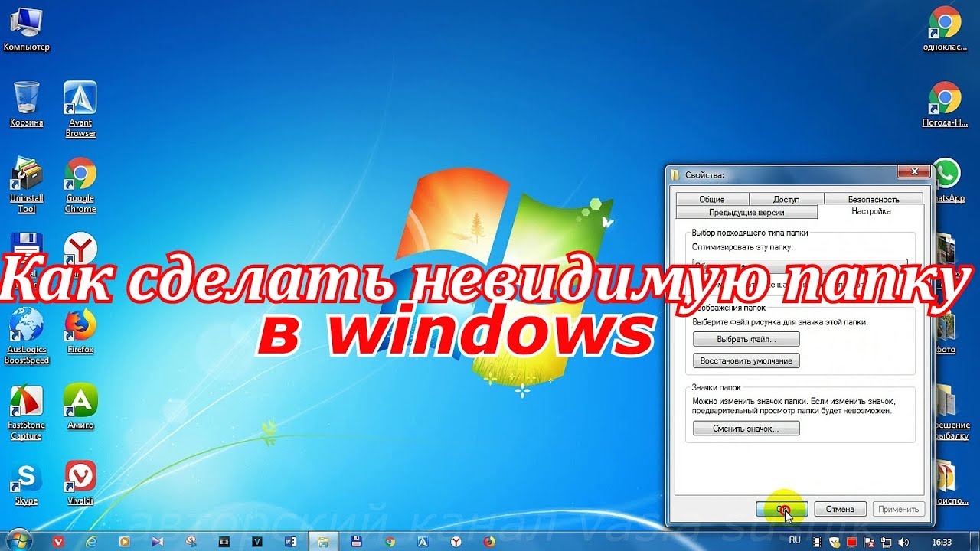Select the Firefox desktop shortcut
Screen dimensions: 980x551
pyautogui.click(x=80, y=331)
